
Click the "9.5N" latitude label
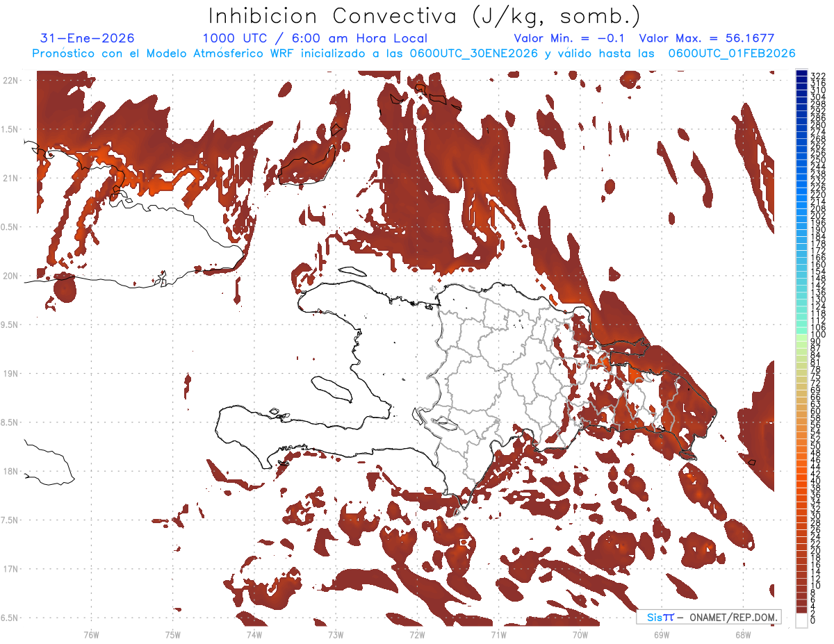[x=10, y=325]
